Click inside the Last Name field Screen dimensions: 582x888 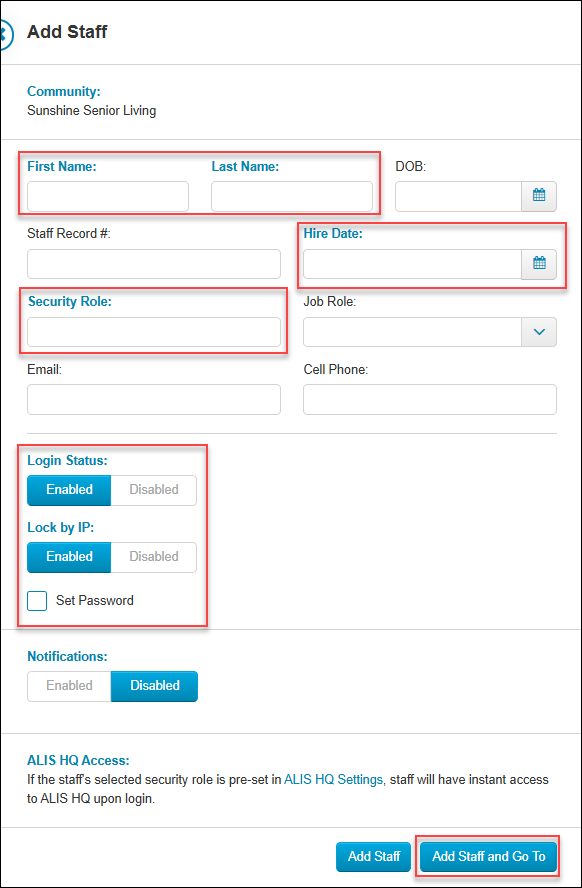pyautogui.click(x=292, y=196)
